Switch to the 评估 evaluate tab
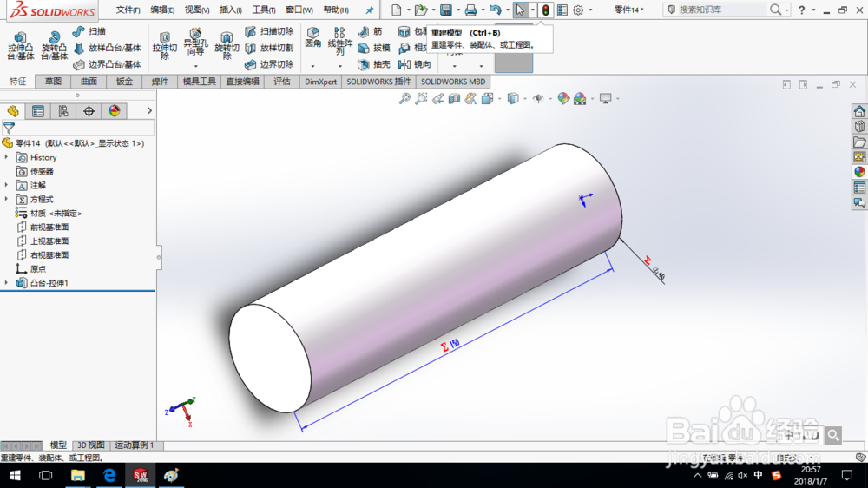 [x=282, y=82]
